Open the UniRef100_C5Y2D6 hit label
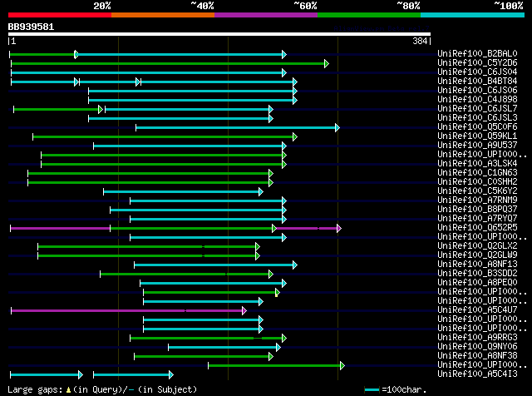This screenshot has height=396, width=532. (x=477, y=63)
